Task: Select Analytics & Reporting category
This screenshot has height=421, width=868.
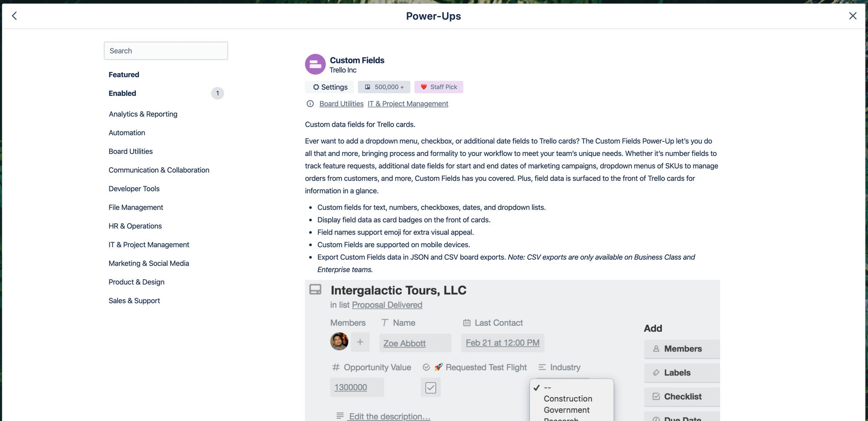Action: [x=143, y=114]
